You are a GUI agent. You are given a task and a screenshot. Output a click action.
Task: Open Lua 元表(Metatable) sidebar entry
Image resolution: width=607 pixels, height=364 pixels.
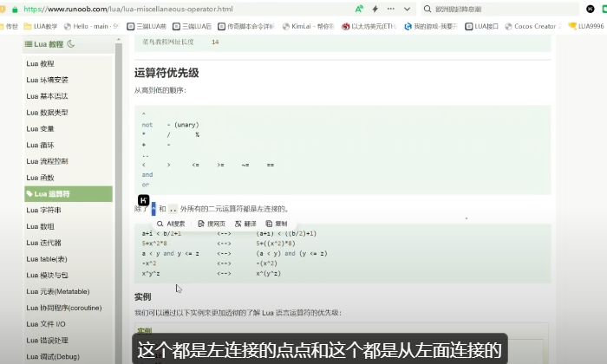[57, 292]
